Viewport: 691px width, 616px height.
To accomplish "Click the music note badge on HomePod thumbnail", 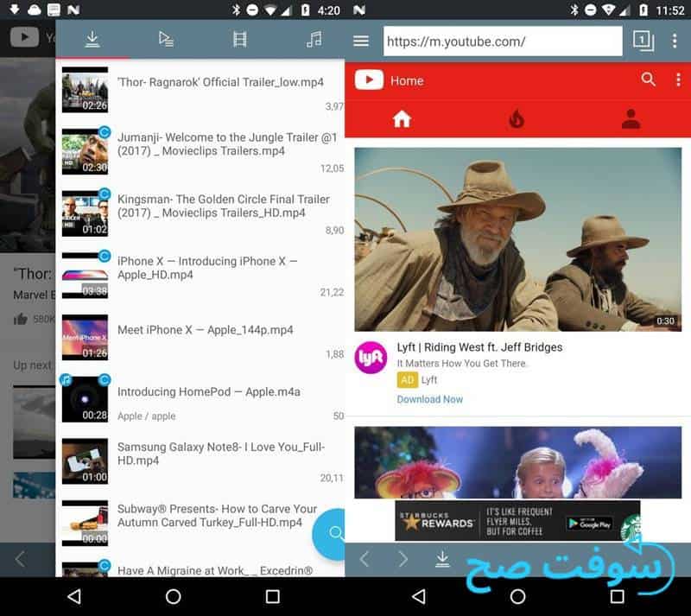I will 66,379.
